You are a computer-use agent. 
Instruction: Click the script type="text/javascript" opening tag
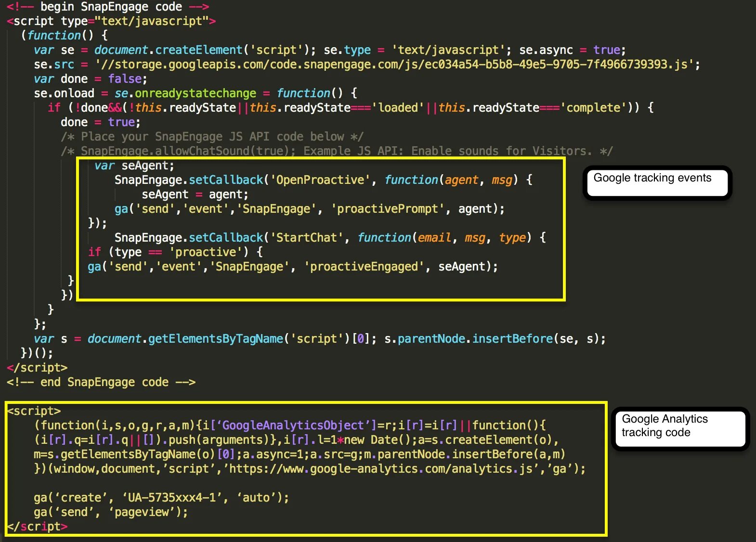point(111,21)
